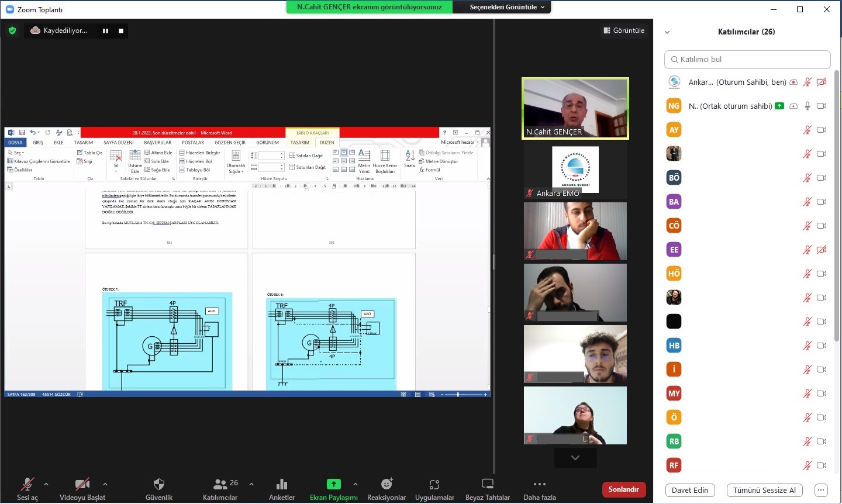Click Undo arrow in Word quick access toolbar

(33, 133)
